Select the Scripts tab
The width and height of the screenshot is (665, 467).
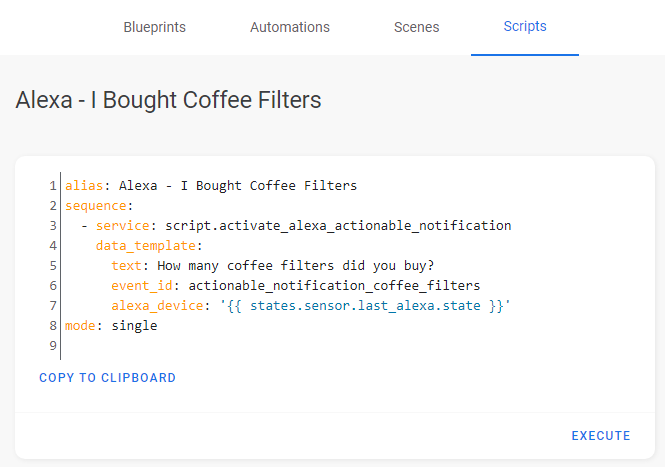click(x=525, y=27)
